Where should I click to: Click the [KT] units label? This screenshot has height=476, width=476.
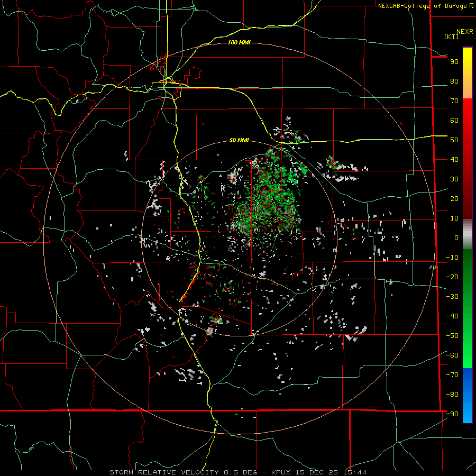click(451, 36)
